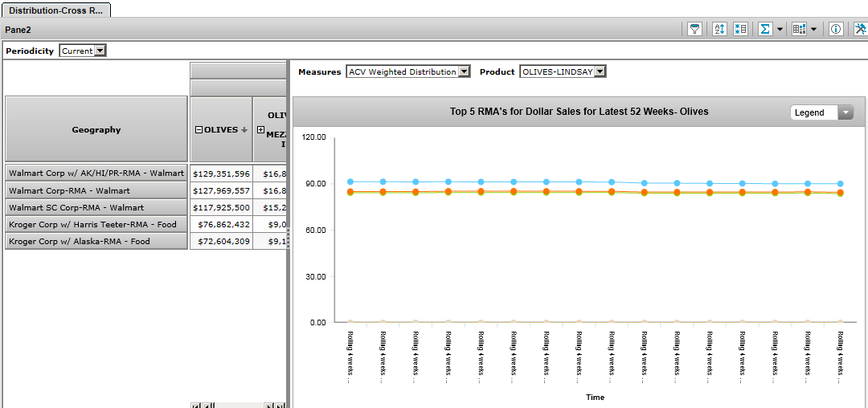The image size is (868, 408).
Task: Sort by OLIVES column down arrow
Action: tap(244, 130)
